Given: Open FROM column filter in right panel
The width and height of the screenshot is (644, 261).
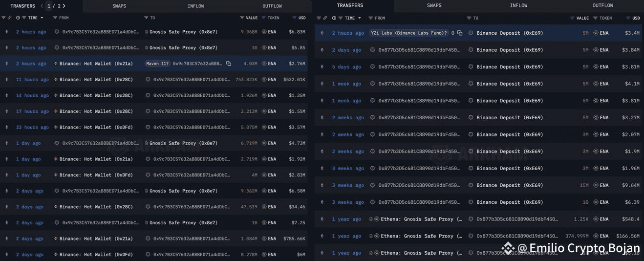Looking at the screenshot, I should point(372,18).
